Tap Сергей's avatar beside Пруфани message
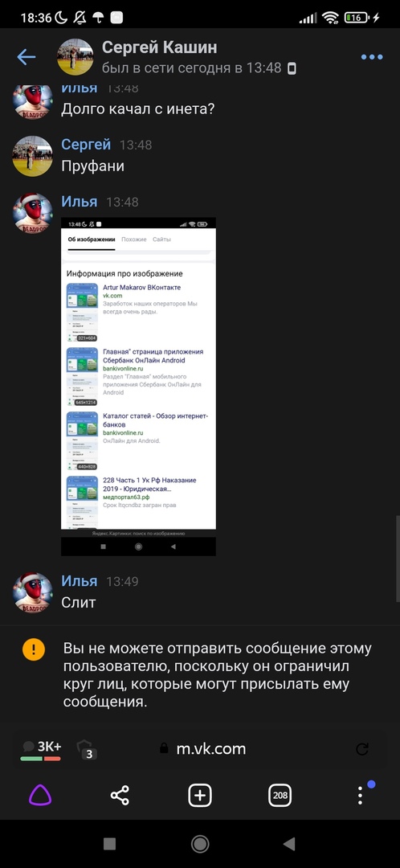Image resolution: width=400 pixels, height=868 pixels. click(33, 156)
